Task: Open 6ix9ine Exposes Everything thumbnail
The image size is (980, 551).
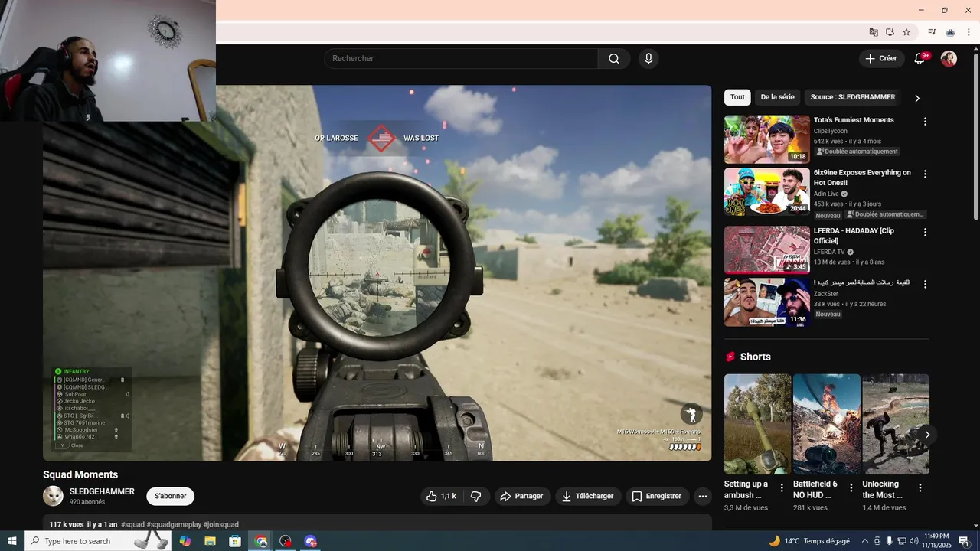Action: [766, 192]
